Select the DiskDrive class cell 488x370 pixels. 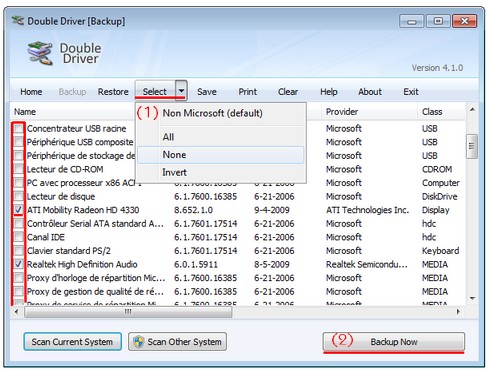[x=439, y=196]
